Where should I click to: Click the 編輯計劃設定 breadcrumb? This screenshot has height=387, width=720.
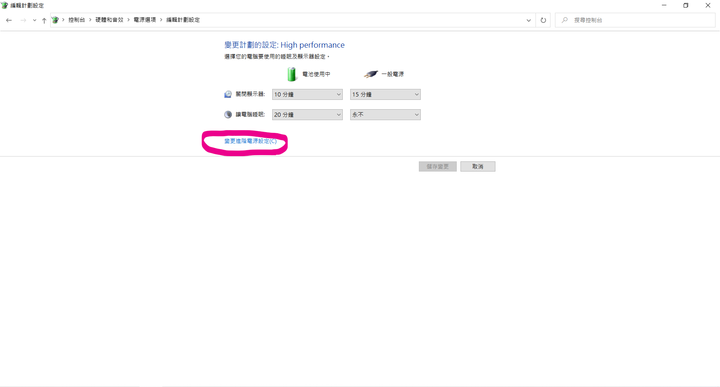coord(183,20)
